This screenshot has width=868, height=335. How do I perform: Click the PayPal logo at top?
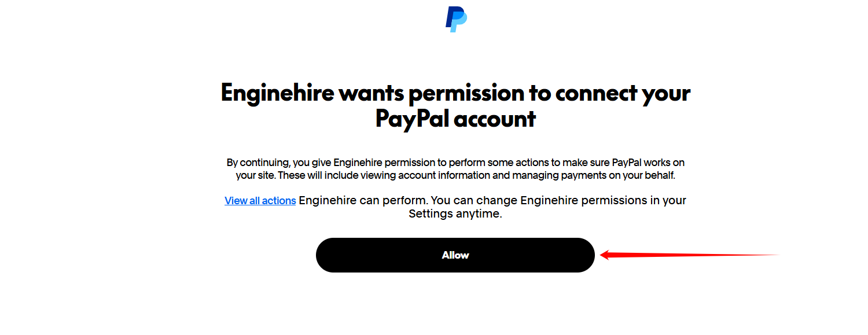coord(456,19)
